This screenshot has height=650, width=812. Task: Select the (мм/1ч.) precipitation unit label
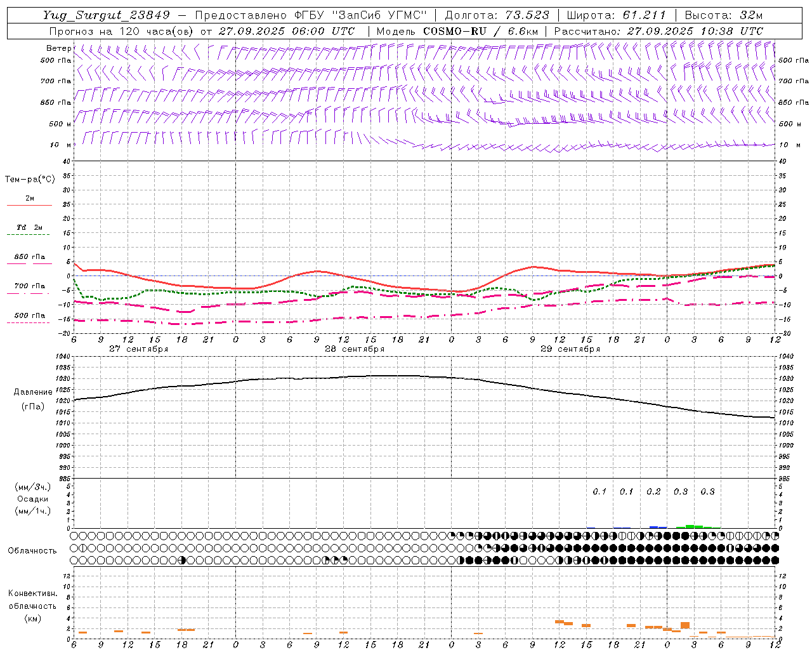33,511
